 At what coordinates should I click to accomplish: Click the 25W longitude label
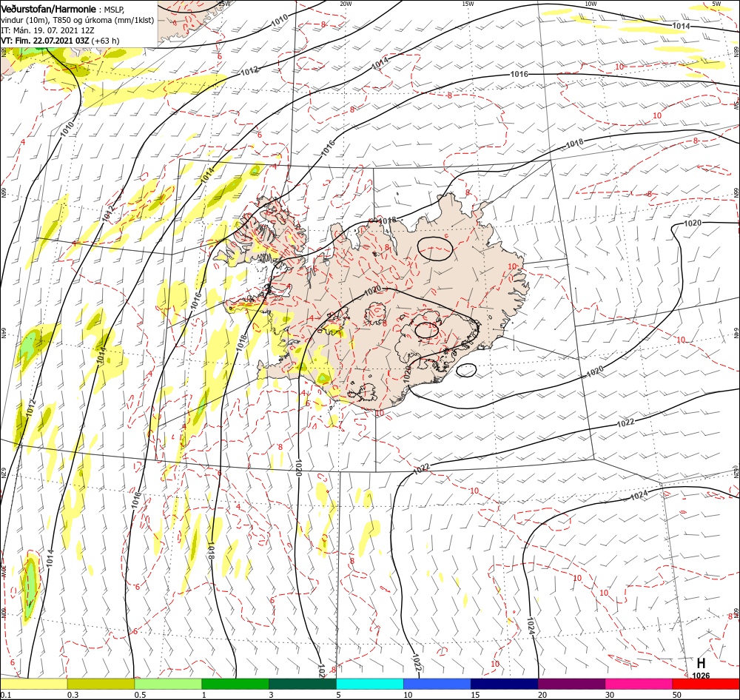point(225,4)
